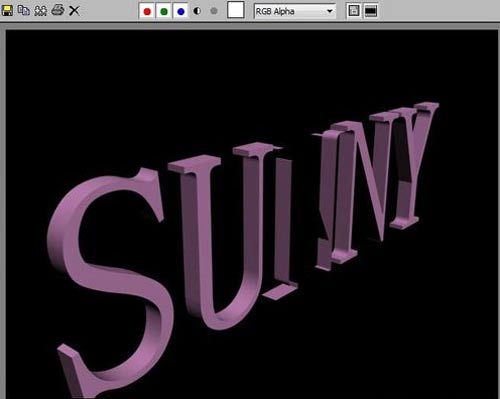Click the rendered SUNNY text image
This screenshot has width=500, height=399.
252,214
